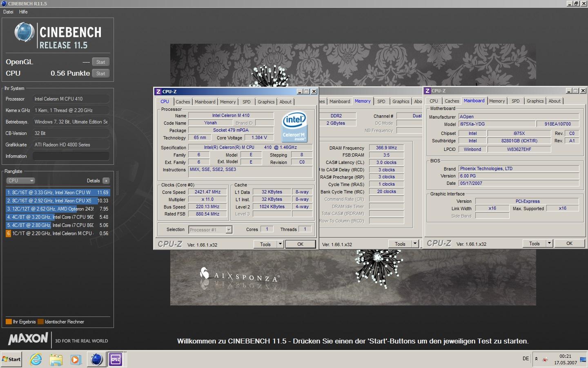Click Tools button in front CPU-Z

tap(265, 244)
